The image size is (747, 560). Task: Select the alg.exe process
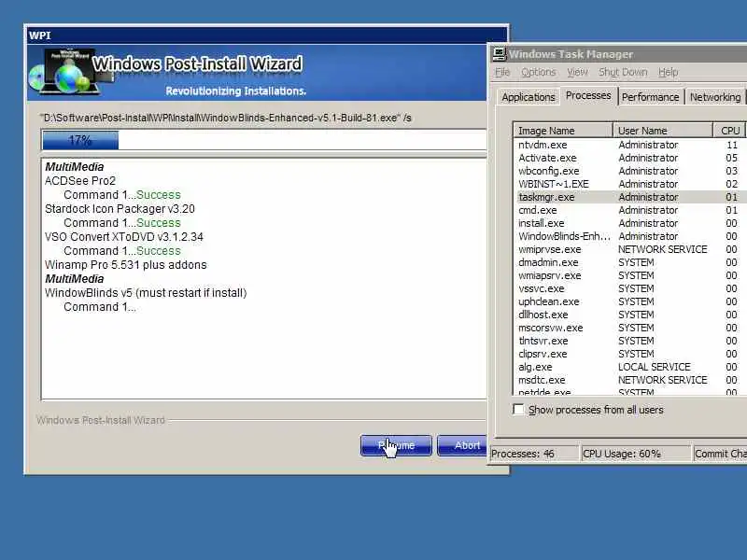(629, 367)
